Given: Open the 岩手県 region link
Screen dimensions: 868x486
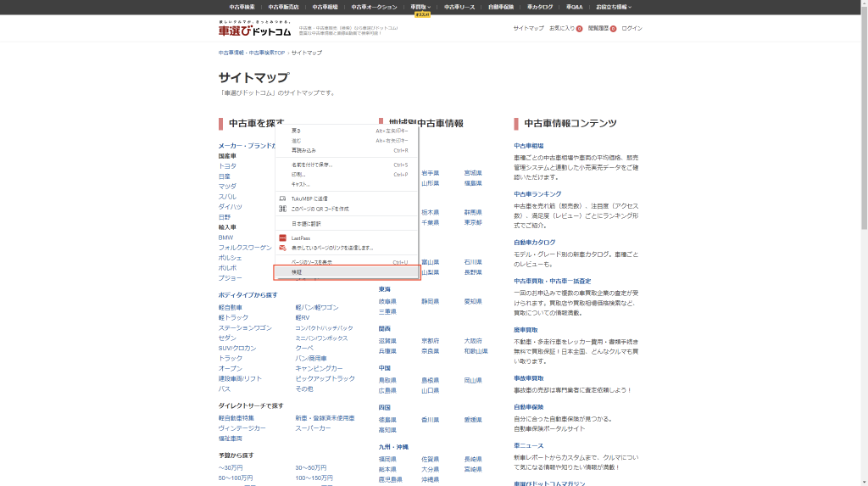Looking at the screenshot, I should click(430, 174).
